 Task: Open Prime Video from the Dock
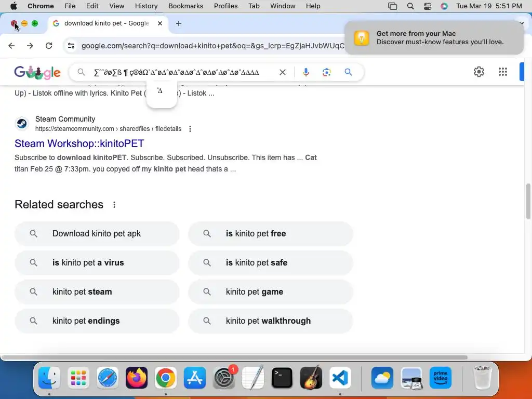point(441,378)
